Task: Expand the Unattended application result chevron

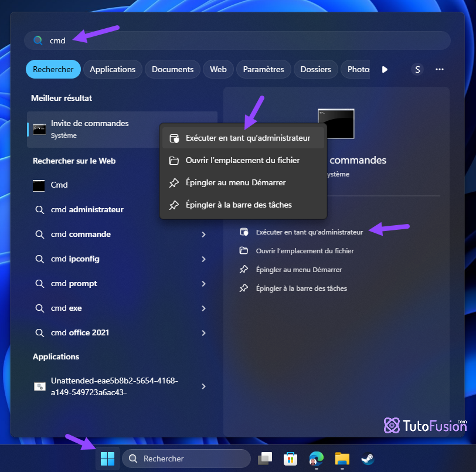Action: (203, 386)
